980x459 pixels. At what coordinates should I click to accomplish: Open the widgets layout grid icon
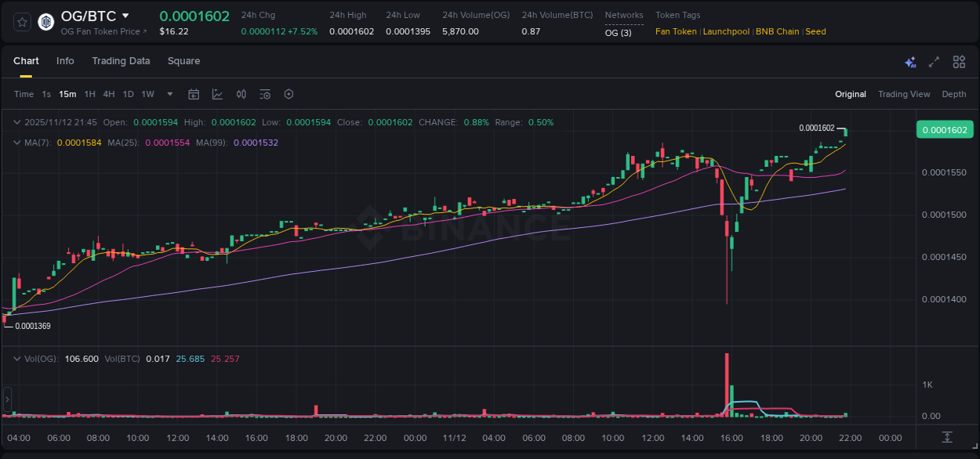[958, 61]
